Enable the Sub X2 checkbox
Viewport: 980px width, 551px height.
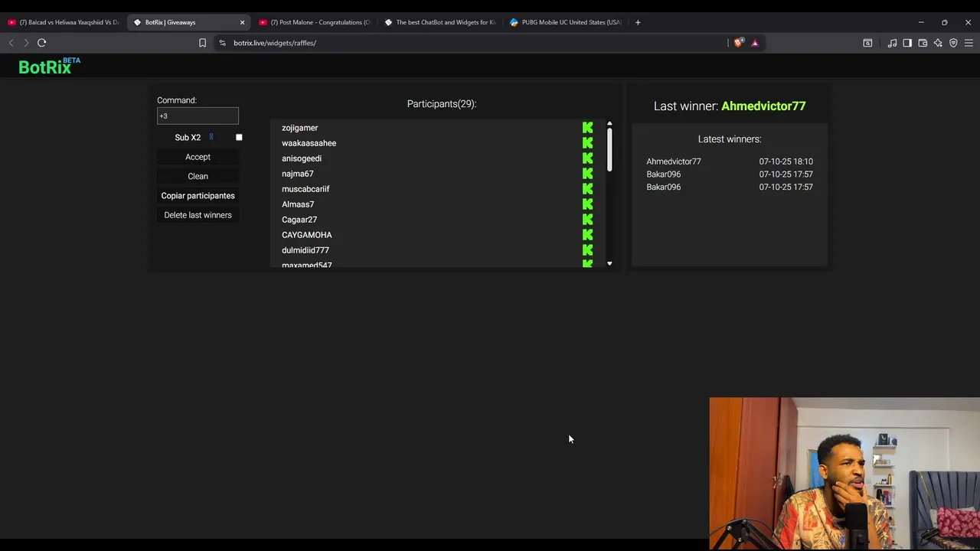239,138
